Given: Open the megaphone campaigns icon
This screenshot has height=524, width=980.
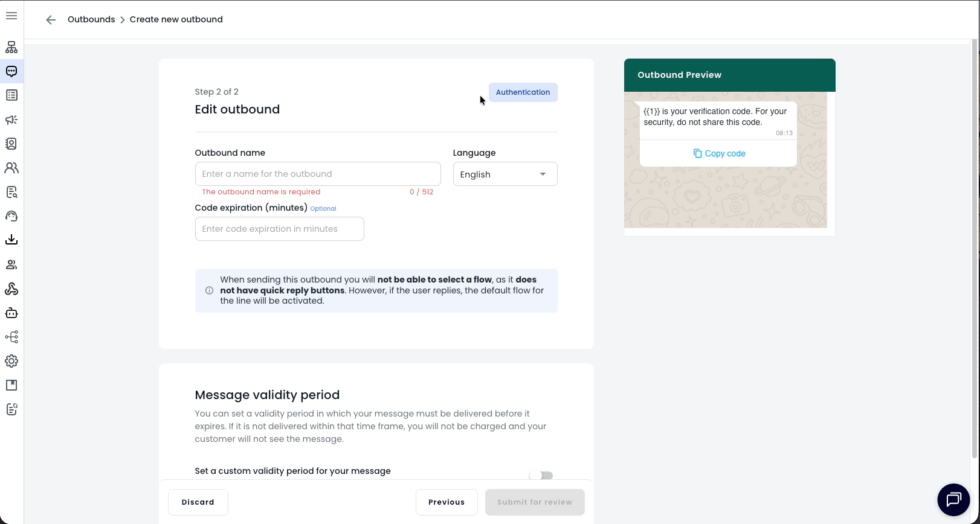Looking at the screenshot, I should [11, 120].
